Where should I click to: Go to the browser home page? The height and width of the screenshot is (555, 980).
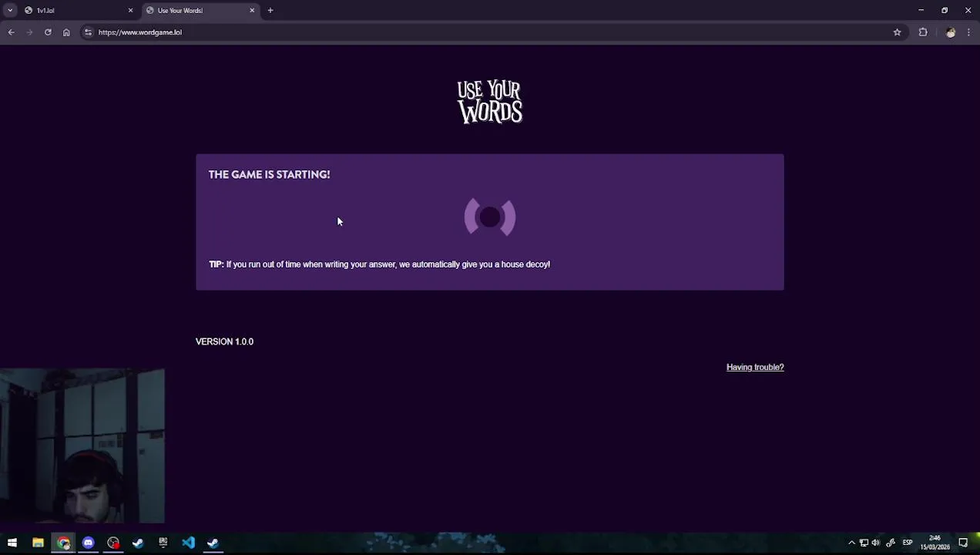pyautogui.click(x=66, y=32)
